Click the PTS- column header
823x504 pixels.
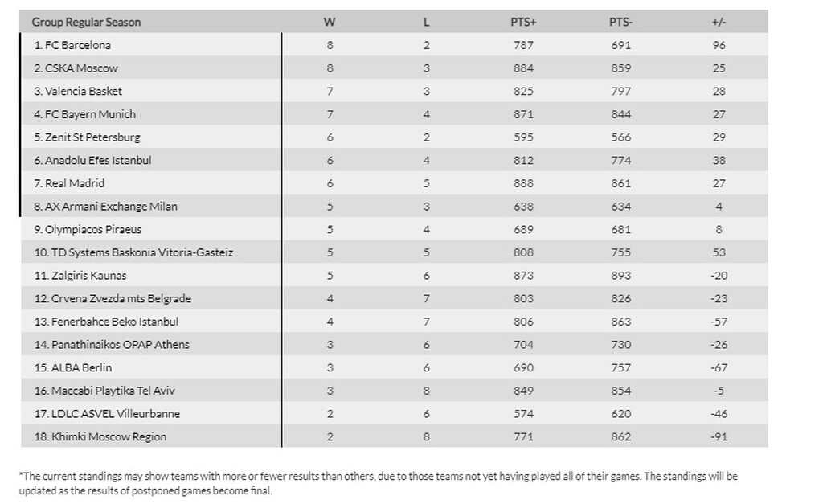(x=620, y=22)
